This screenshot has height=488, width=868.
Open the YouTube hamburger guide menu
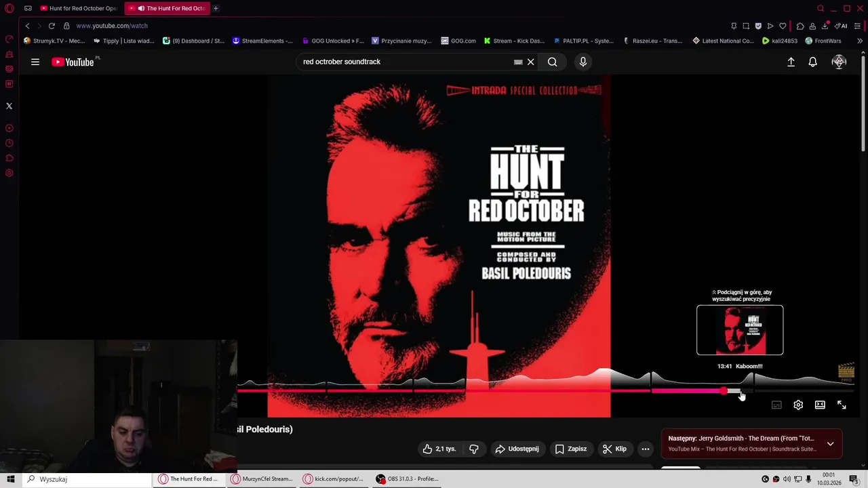[35, 62]
